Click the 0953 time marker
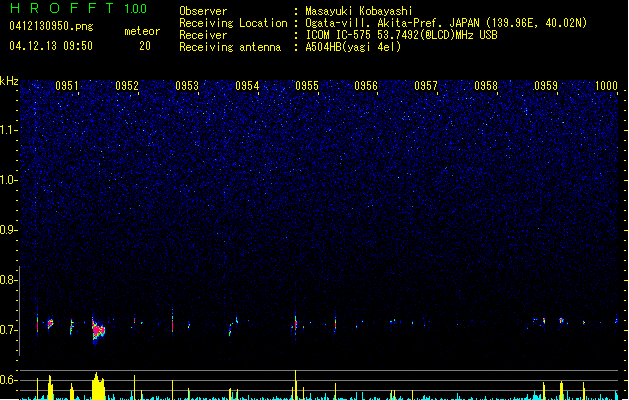 [x=187, y=86]
